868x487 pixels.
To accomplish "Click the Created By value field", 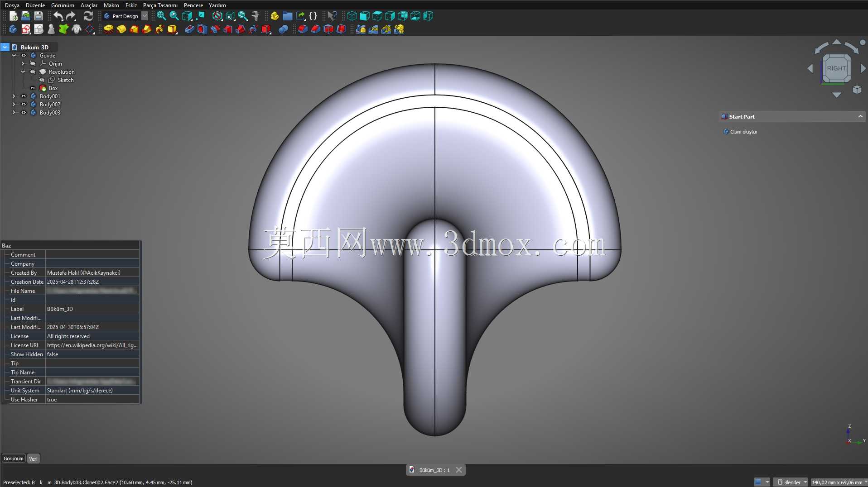I will point(92,273).
